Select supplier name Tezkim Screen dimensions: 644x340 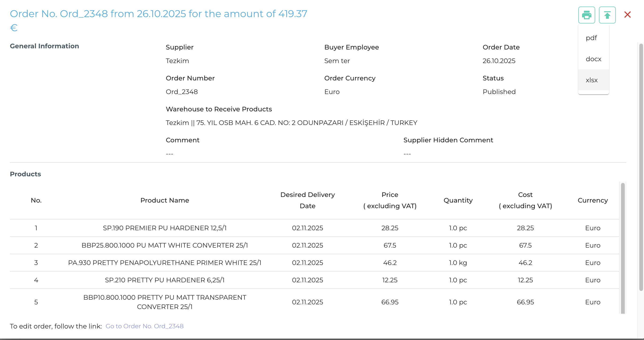(177, 61)
